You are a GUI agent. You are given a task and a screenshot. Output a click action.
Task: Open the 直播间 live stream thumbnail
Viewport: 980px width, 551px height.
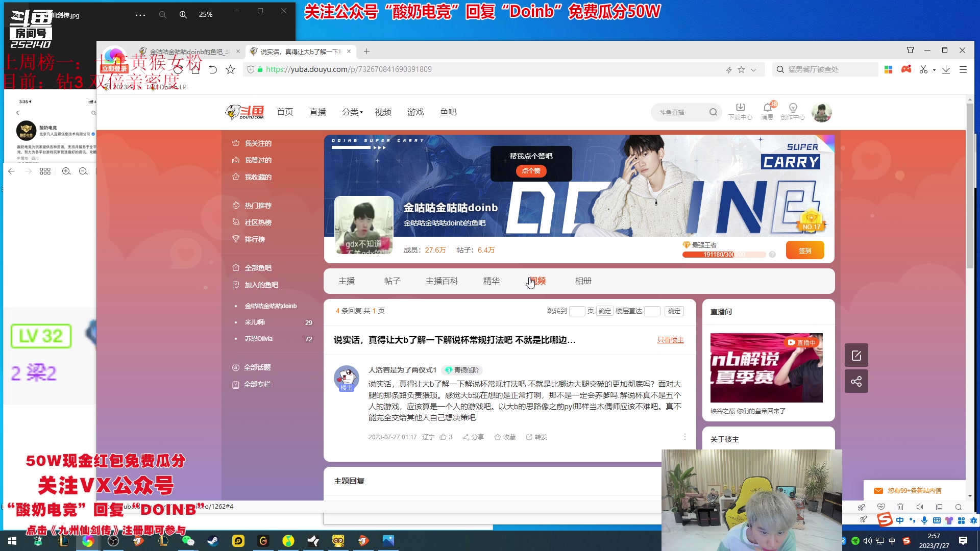[x=766, y=368]
